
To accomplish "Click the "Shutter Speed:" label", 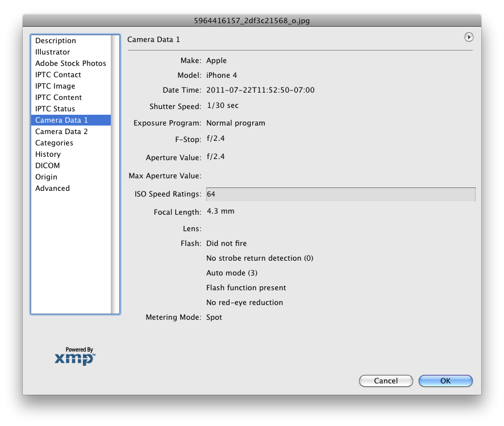I will (x=176, y=106).
